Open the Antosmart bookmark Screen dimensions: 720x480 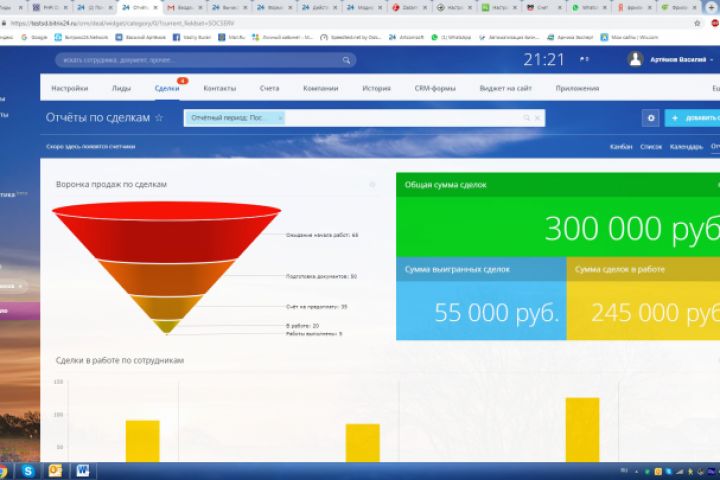tap(406, 37)
